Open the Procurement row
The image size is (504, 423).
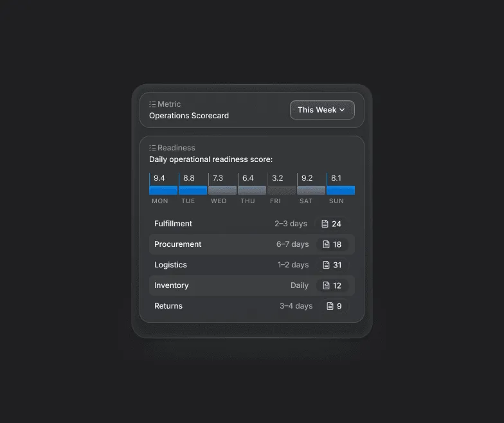tap(252, 244)
